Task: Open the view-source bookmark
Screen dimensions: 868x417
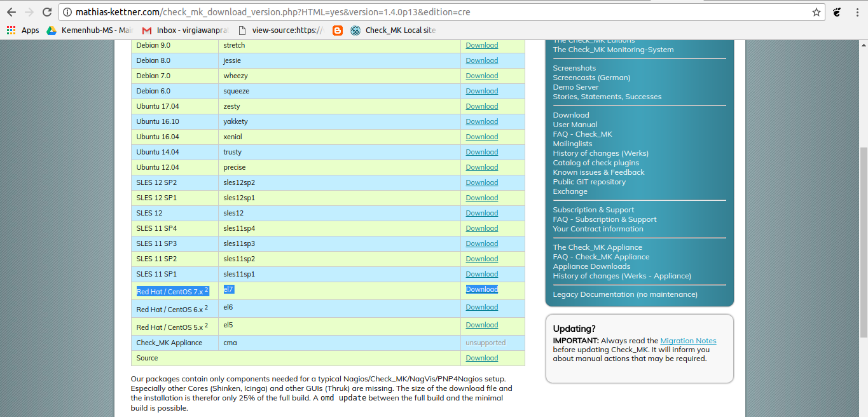Action: point(280,30)
